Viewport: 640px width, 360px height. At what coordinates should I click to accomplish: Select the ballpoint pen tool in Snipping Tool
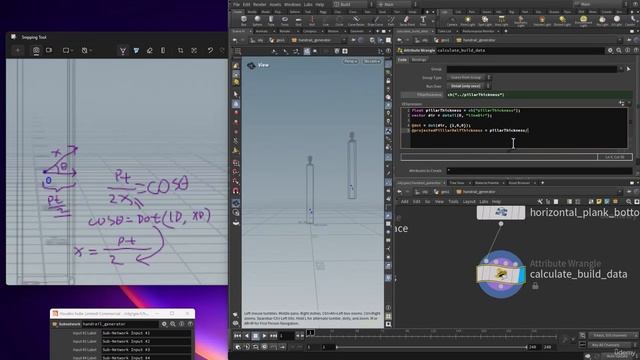[123, 50]
